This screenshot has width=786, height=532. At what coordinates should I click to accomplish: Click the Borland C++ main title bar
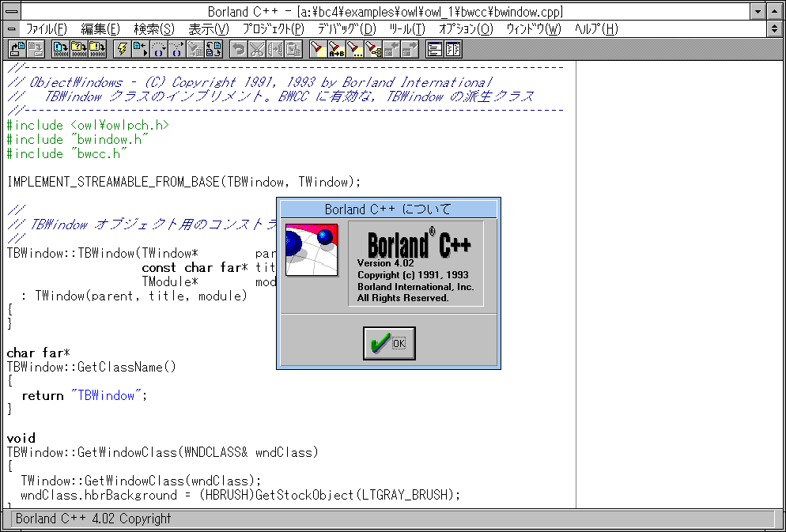385,11
